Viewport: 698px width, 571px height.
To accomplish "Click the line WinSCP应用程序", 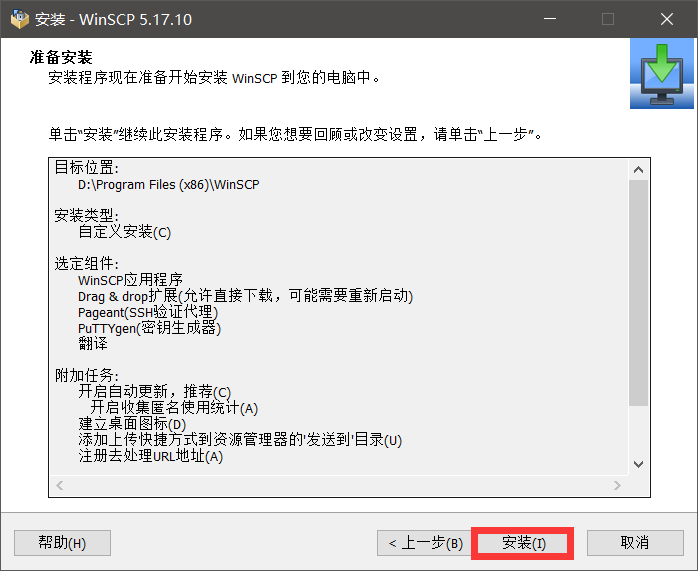I will click(130, 280).
